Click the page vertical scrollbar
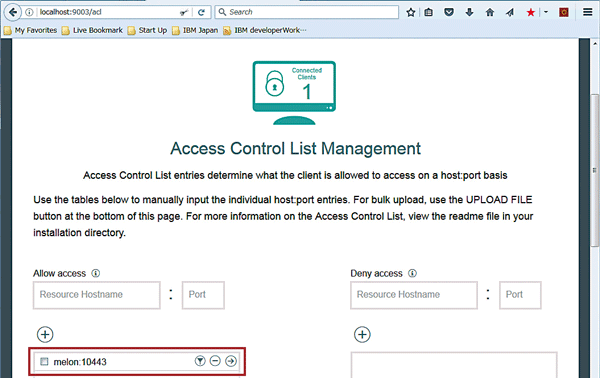 point(594,170)
